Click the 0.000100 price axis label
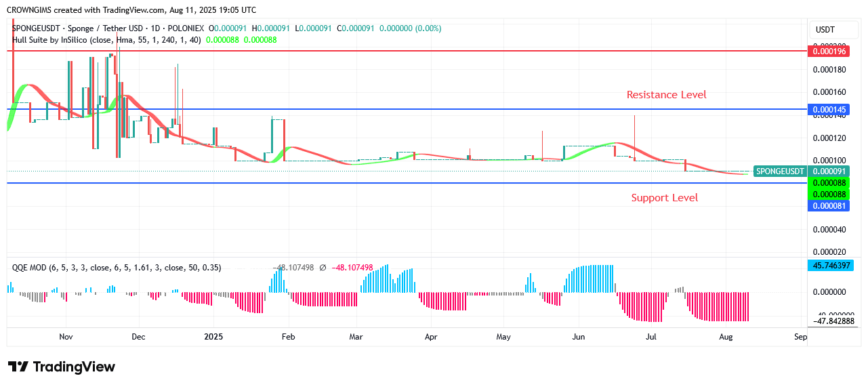This screenshot has height=387, width=868. 830,161
